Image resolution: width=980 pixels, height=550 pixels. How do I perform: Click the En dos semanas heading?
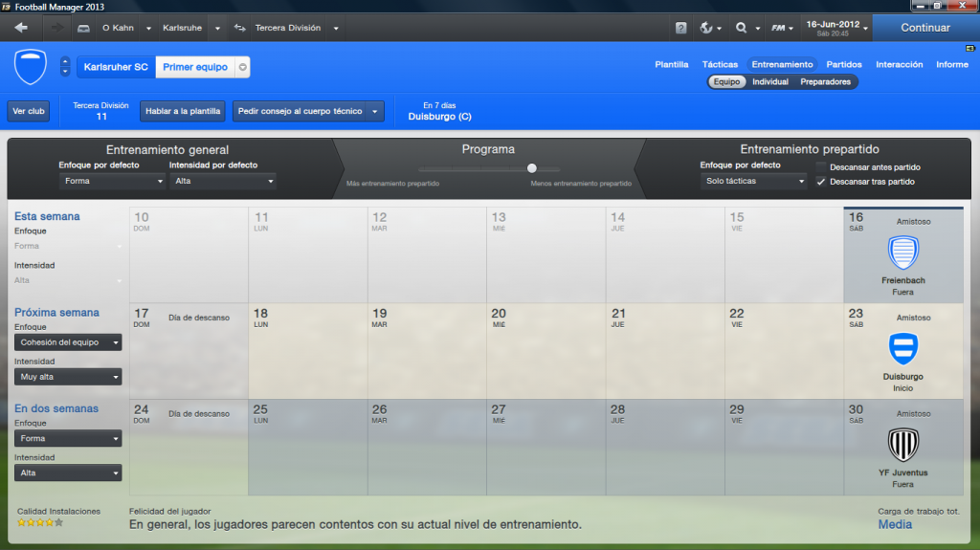coord(56,408)
